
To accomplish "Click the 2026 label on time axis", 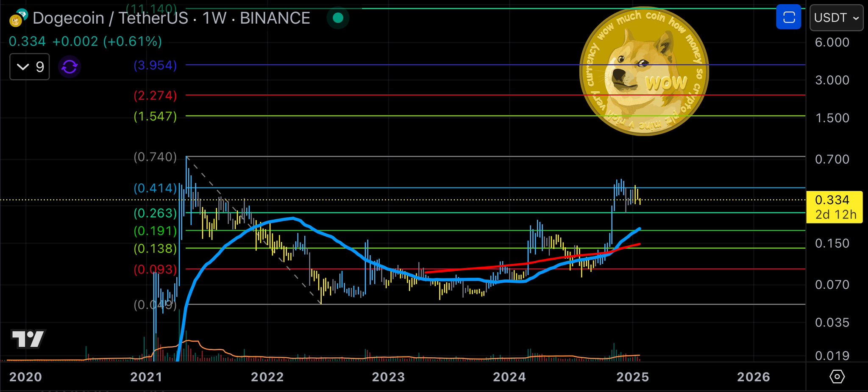I will coord(753,377).
